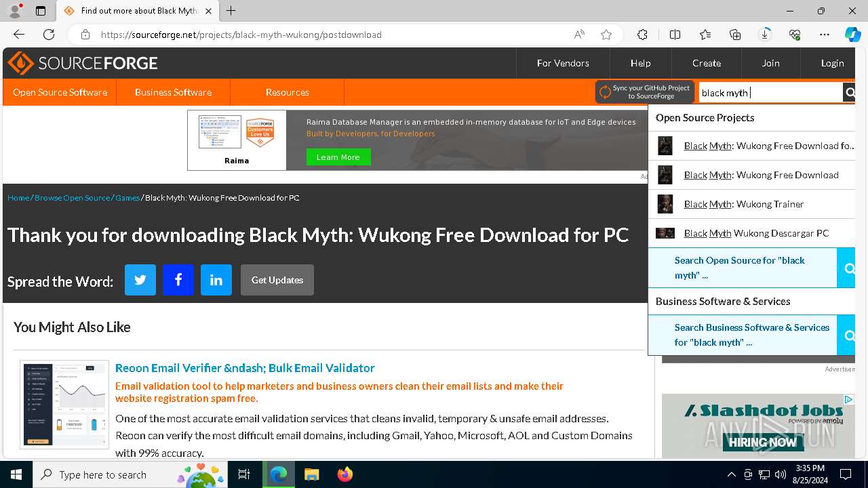Click Search Business Software & Services link
Screen dimensions: 868x488
(743, 335)
